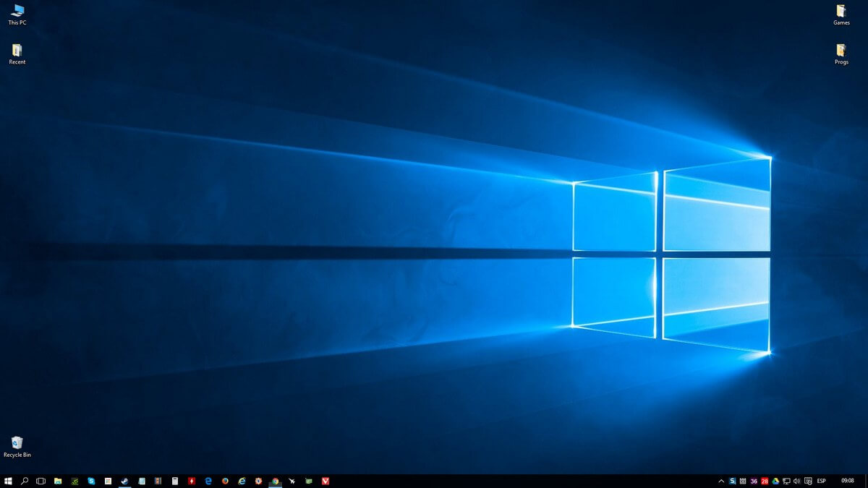Launch Microsoft Edge from taskbar
Screen dimensions: 868x488
click(208, 481)
